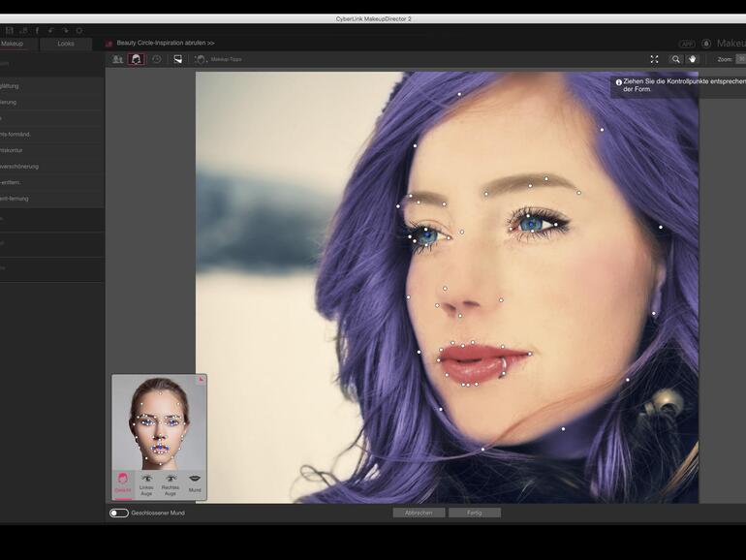The height and width of the screenshot is (560, 746).
Task: Switch to the Makeup tab
Action: (x=13, y=44)
